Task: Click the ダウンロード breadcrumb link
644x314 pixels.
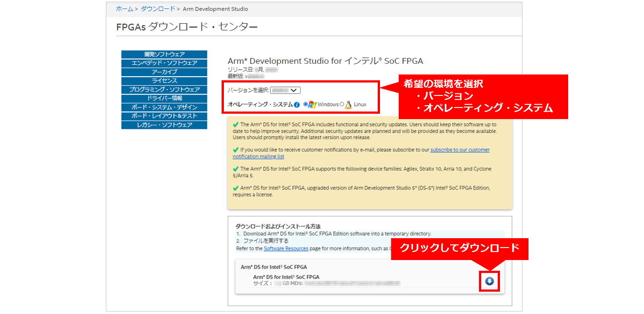Action: pyautogui.click(x=158, y=9)
